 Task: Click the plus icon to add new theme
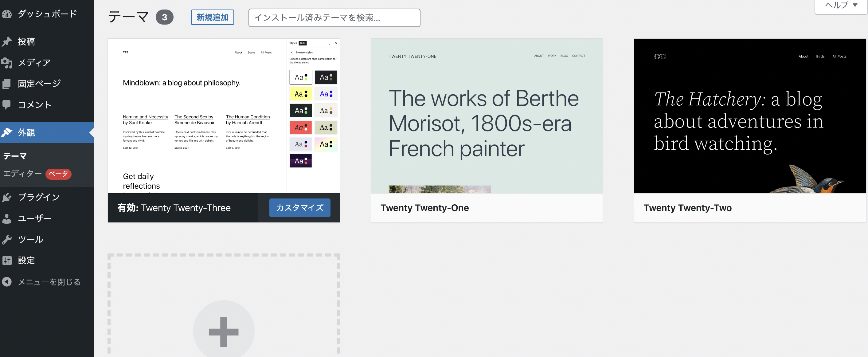pos(224,332)
